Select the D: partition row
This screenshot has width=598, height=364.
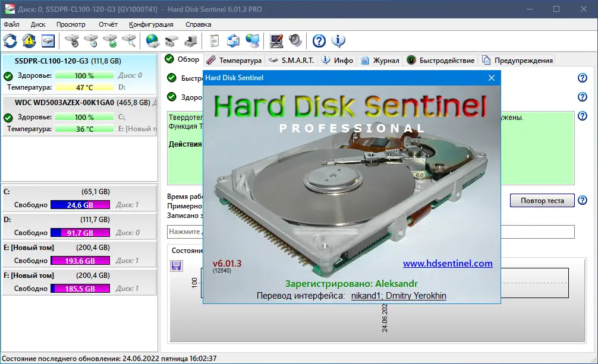(79, 226)
